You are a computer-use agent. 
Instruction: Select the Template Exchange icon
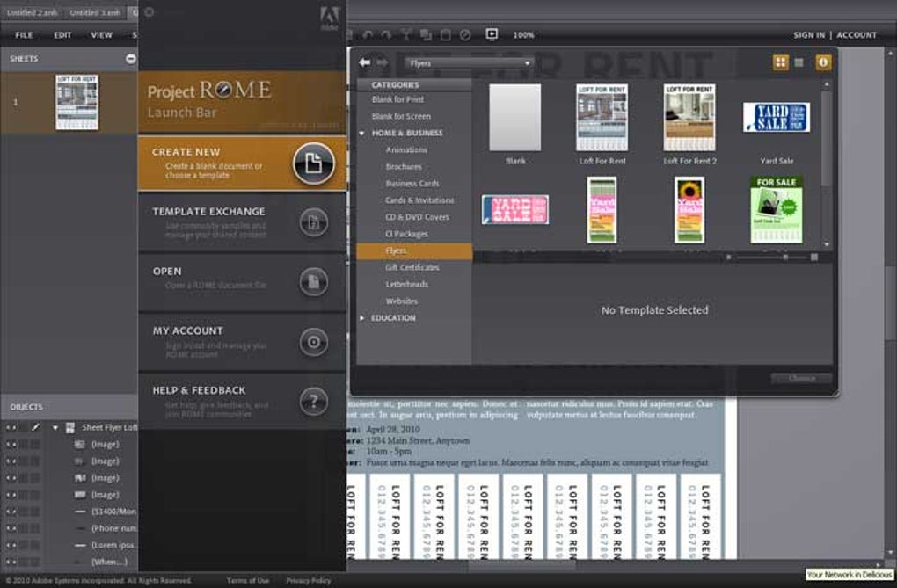(x=313, y=221)
